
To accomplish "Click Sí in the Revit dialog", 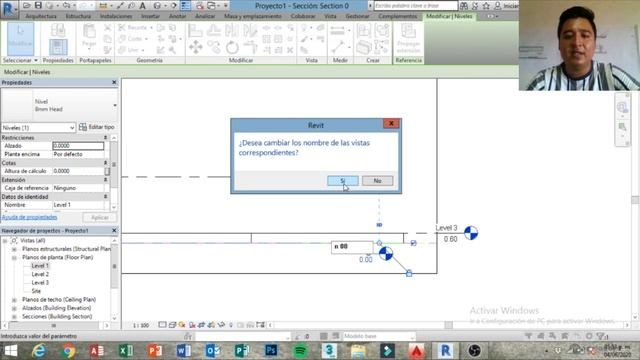I will coord(342,180).
